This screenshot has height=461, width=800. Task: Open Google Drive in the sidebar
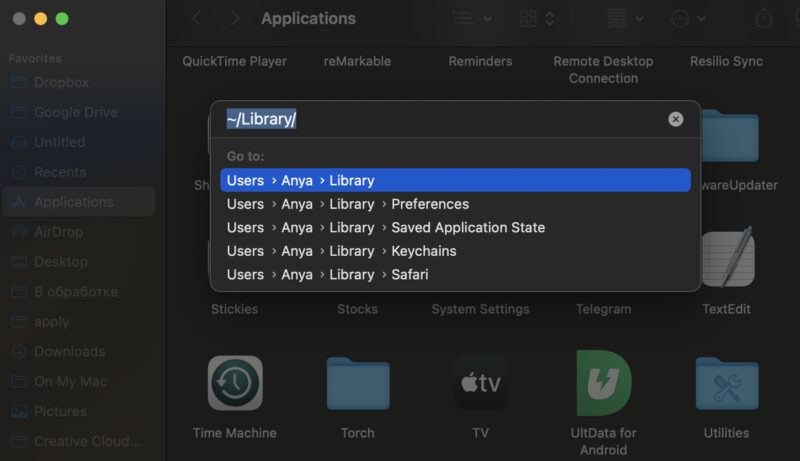pos(79,112)
